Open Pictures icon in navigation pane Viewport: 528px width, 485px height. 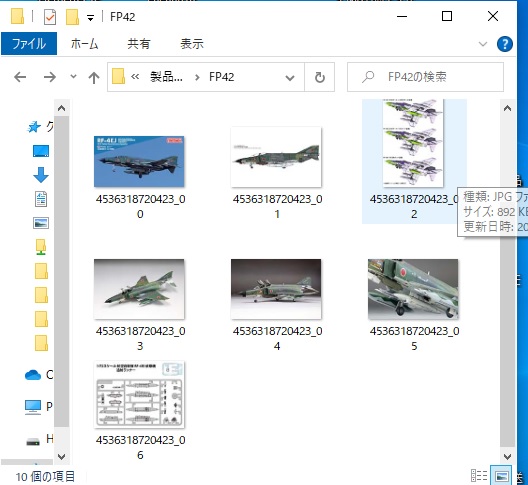[41, 223]
